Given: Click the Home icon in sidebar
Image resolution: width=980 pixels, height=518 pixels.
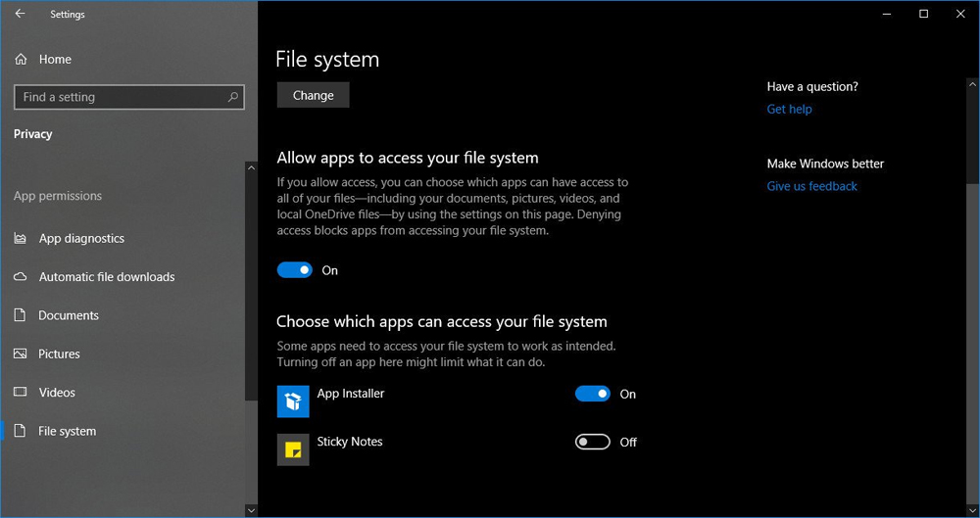Looking at the screenshot, I should point(21,60).
